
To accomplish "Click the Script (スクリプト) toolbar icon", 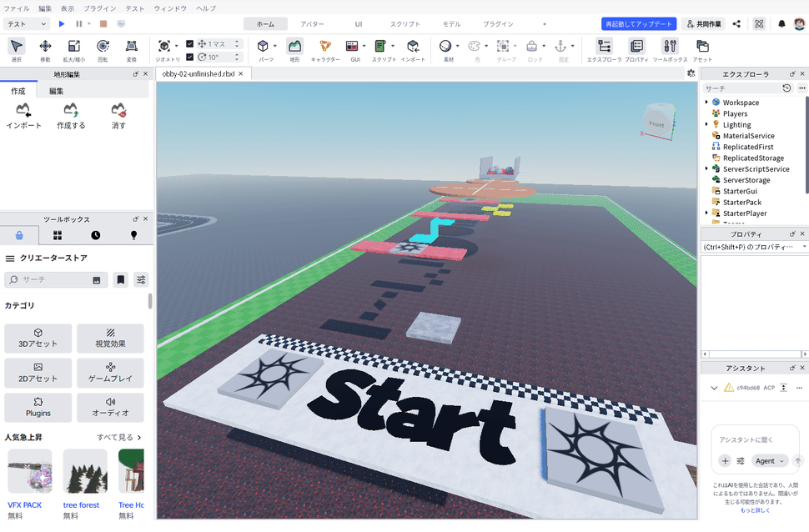I will point(380,46).
